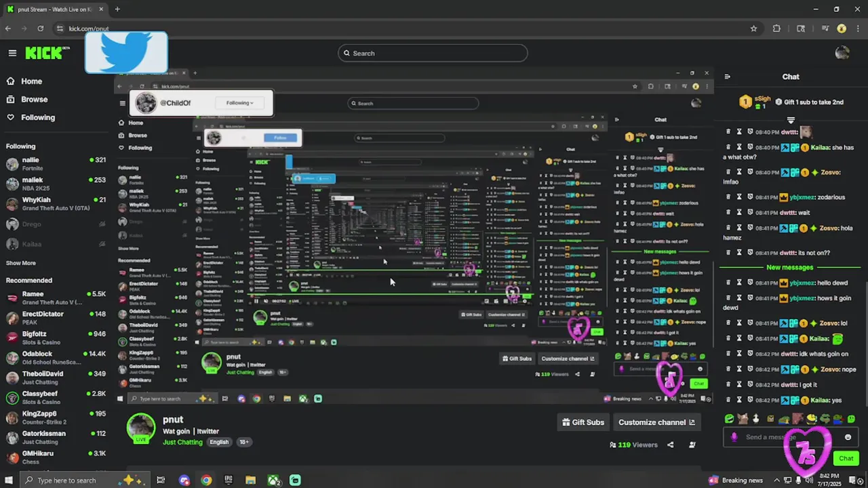Open KingZapp6's channel in the sidebar

(56, 417)
